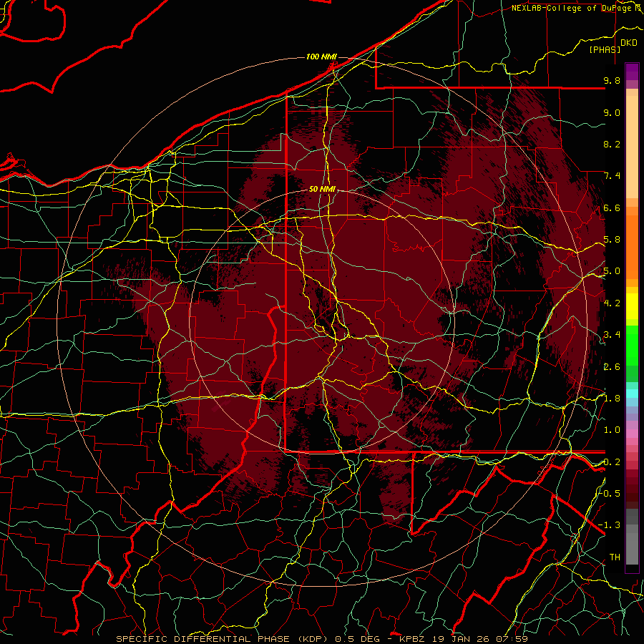The width and height of the screenshot is (644, 644).
Task: Click the 0.5 DEG elevation text
Action: coord(358,639)
